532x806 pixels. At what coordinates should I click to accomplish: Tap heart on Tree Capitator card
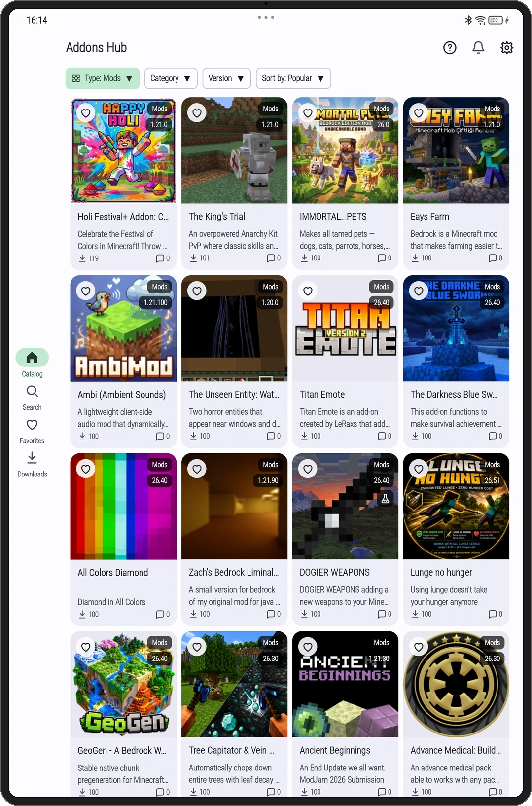197,647
